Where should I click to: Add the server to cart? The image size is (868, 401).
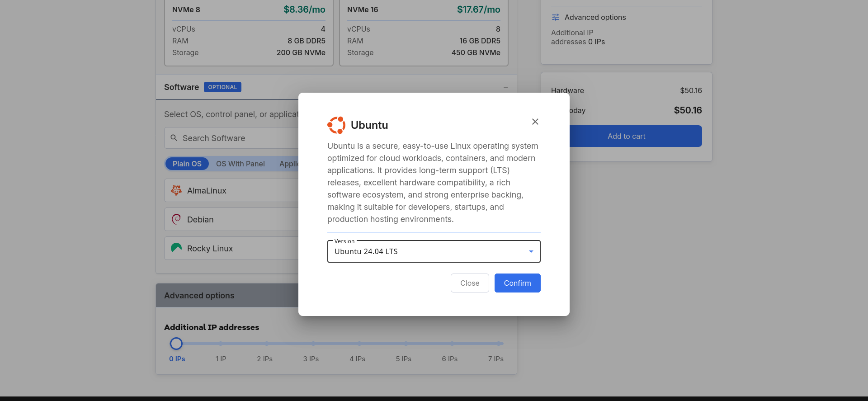pos(627,136)
